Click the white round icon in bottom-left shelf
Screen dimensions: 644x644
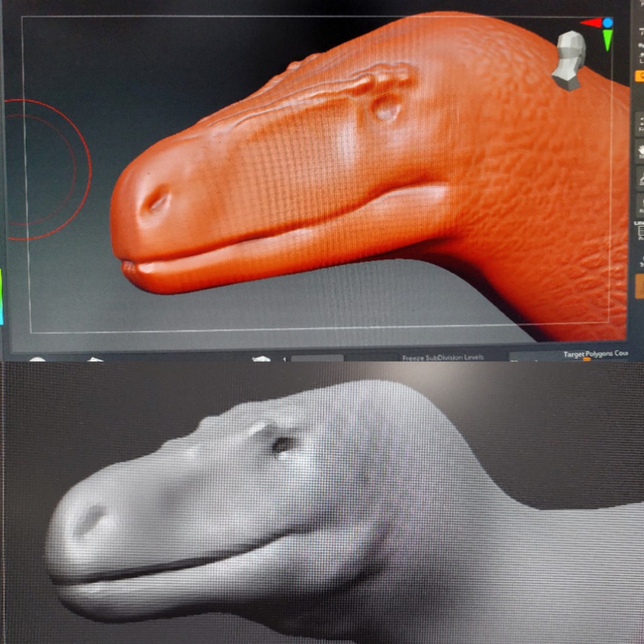37,359
